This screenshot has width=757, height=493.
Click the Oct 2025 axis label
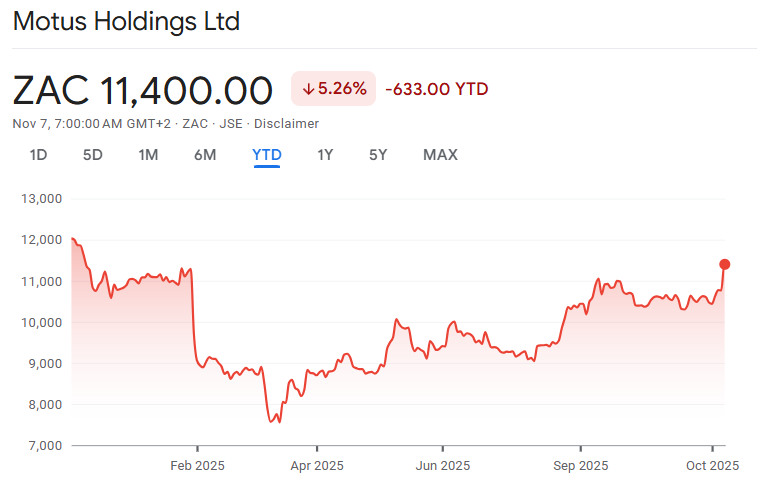pyautogui.click(x=711, y=466)
